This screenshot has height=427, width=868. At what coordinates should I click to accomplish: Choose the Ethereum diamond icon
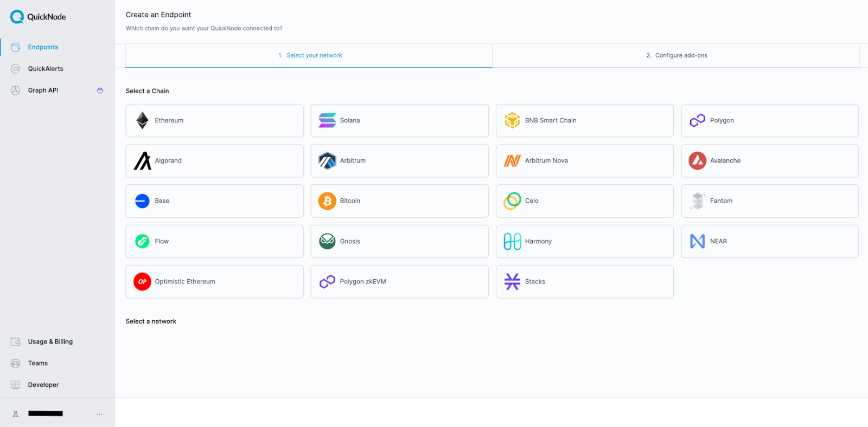142,120
